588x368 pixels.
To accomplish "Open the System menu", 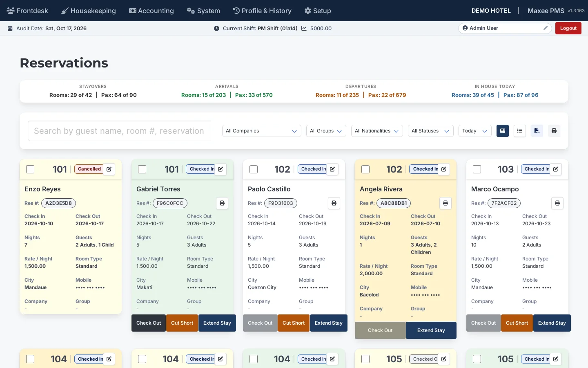I will point(203,11).
